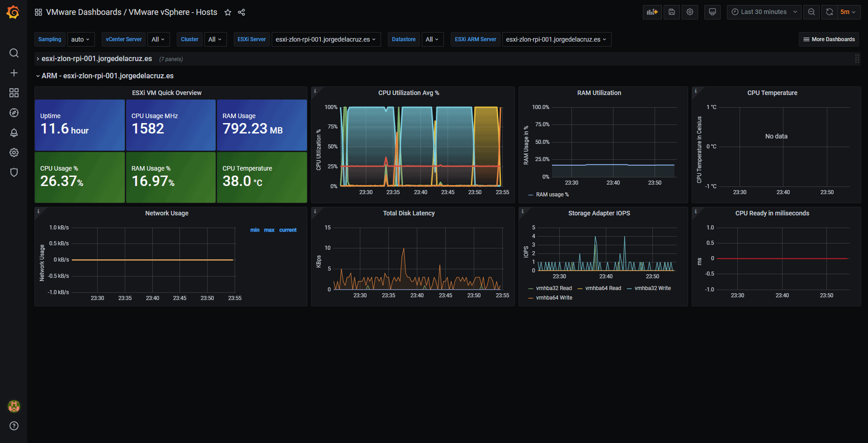Open the Datastore All dropdown
868x443 pixels.
(x=432, y=39)
